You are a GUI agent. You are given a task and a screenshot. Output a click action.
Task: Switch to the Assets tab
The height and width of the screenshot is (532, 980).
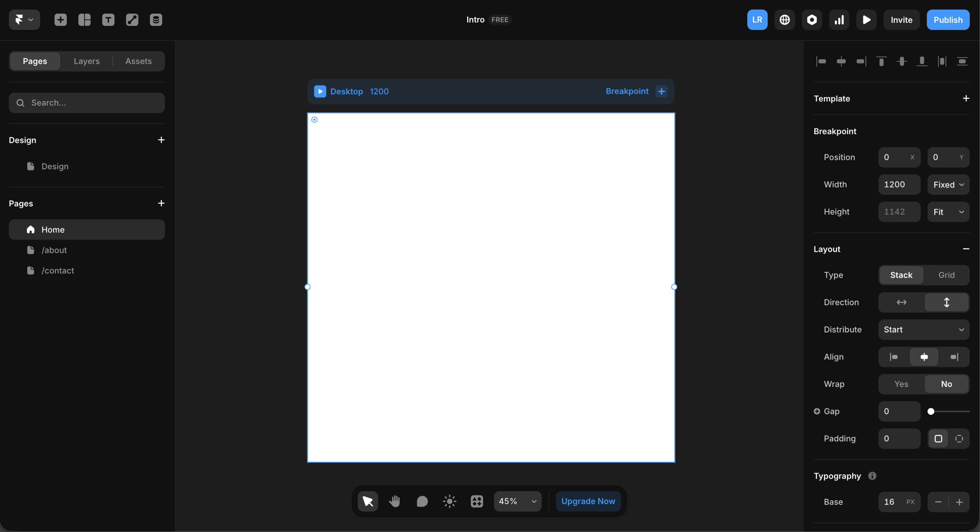[138, 61]
